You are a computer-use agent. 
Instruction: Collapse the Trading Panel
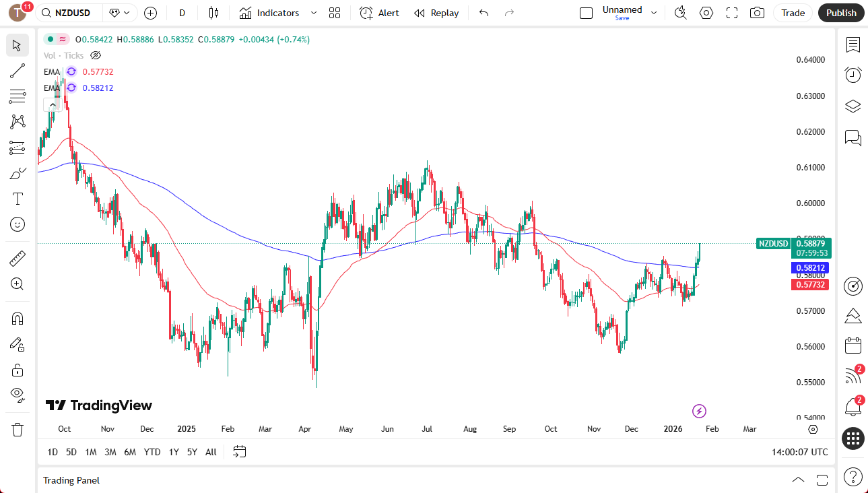798,480
